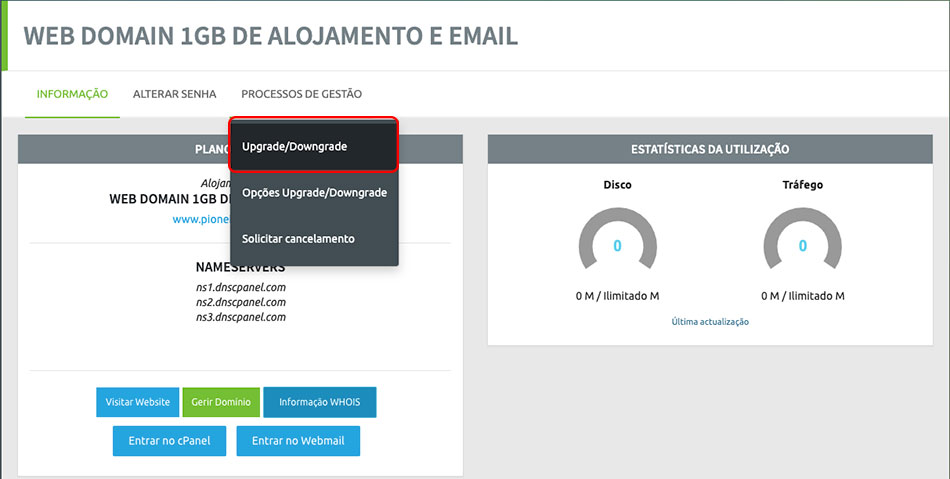This screenshot has height=479, width=950.
Task: Choose Opções Upgrade/Downgrade menu entry
Action: coord(314,192)
